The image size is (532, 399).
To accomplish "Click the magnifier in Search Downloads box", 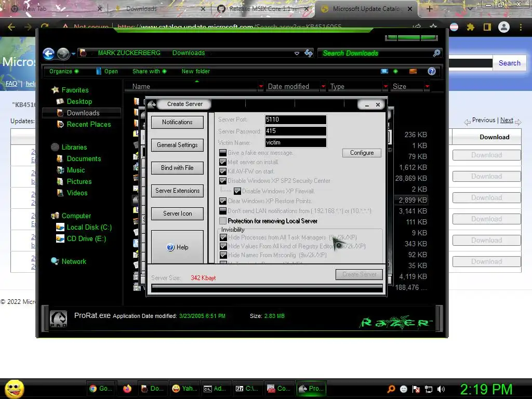I will [436, 53].
